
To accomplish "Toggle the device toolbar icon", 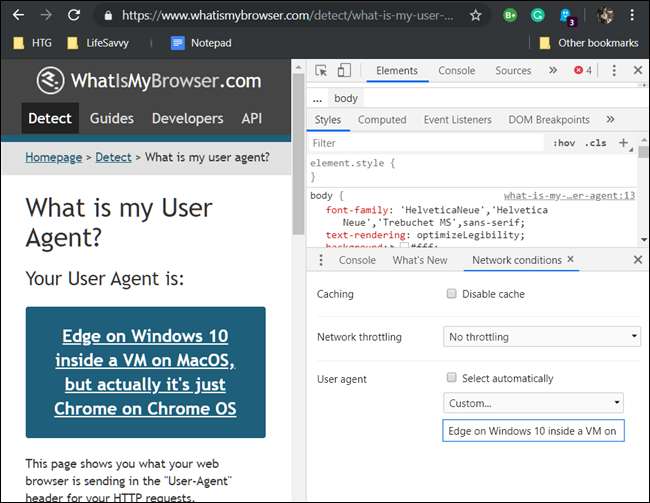I will 344,71.
